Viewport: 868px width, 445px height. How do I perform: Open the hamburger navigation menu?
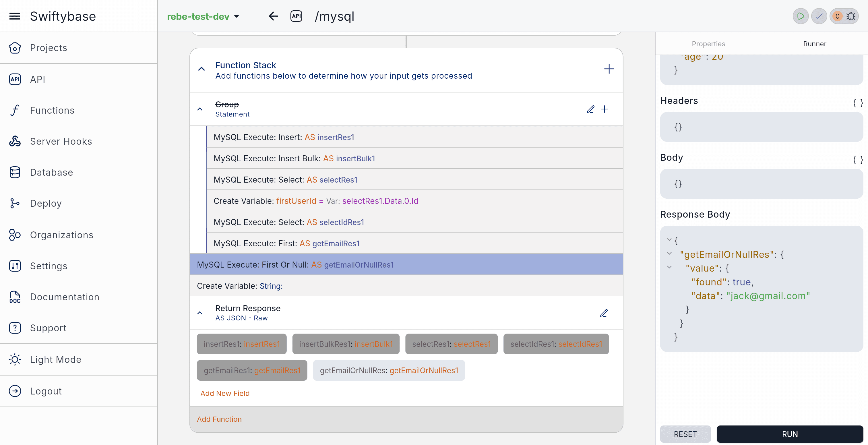click(x=14, y=16)
